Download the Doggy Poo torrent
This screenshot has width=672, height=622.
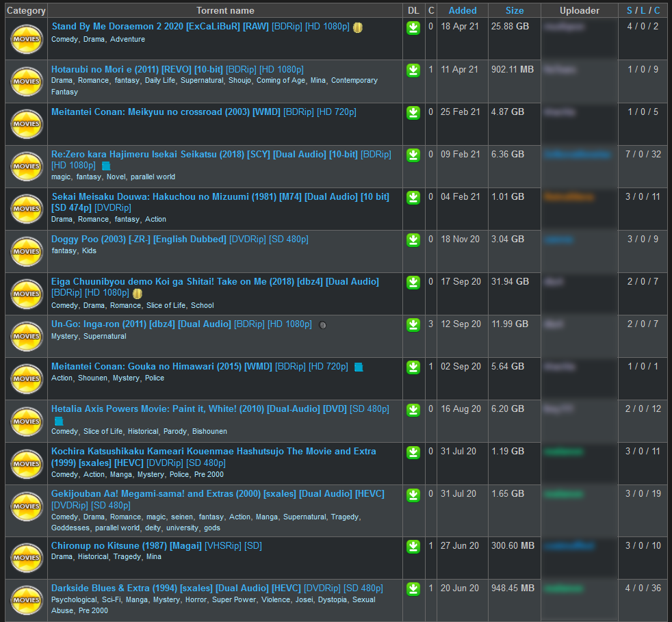tap(413, 240)
